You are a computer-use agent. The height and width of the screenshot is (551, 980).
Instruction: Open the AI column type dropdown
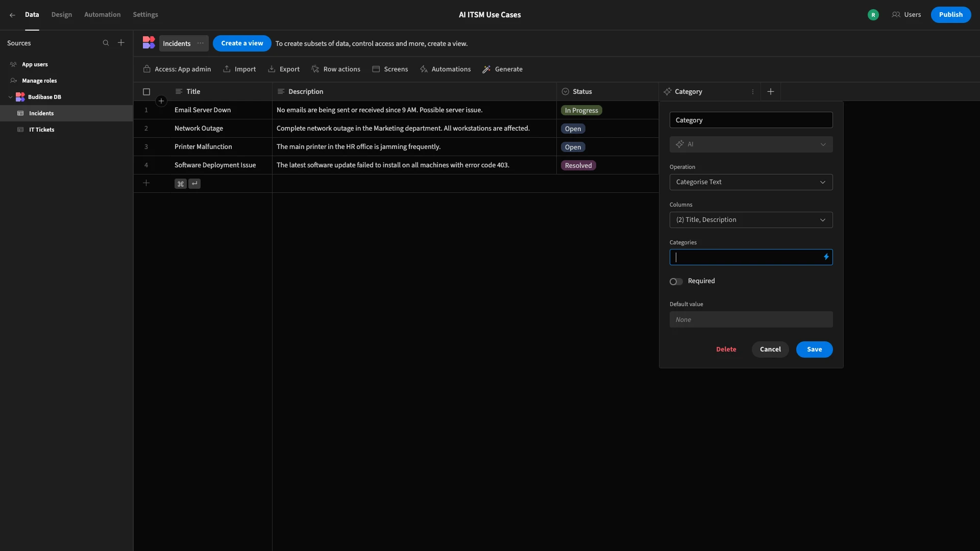coord(751,144)
